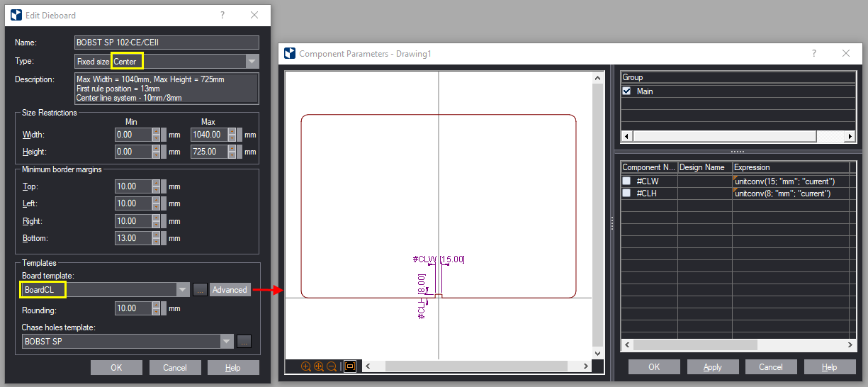Image resolution: width=868 pixels, height=387 pixels.
Task: Click the help question mark in Edit Dieboard title bar
Action: coord(222,15)
